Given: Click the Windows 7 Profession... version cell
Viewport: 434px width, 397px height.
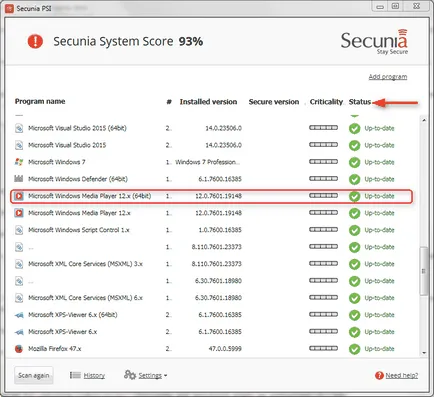Looking at the screenshot, I should point(207,162).
